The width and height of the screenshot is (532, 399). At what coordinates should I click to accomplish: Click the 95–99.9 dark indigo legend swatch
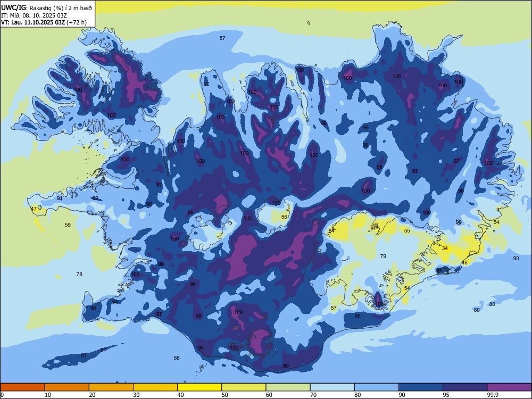(x=465, y=387)
